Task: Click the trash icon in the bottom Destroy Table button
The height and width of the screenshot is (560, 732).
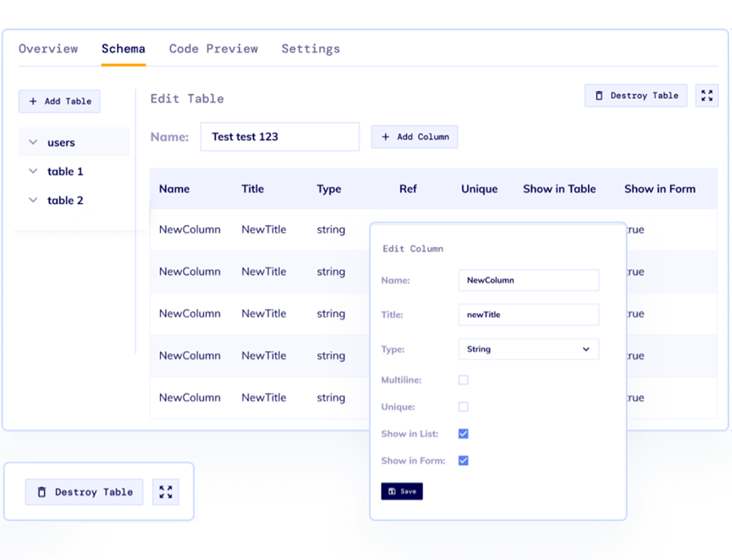Action: (x=42, y=492)
